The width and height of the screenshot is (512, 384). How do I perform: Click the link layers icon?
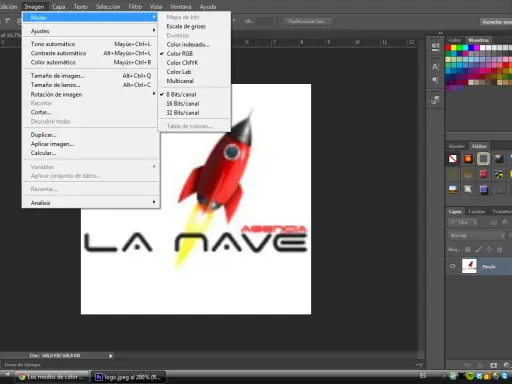[x=467, y=365]
